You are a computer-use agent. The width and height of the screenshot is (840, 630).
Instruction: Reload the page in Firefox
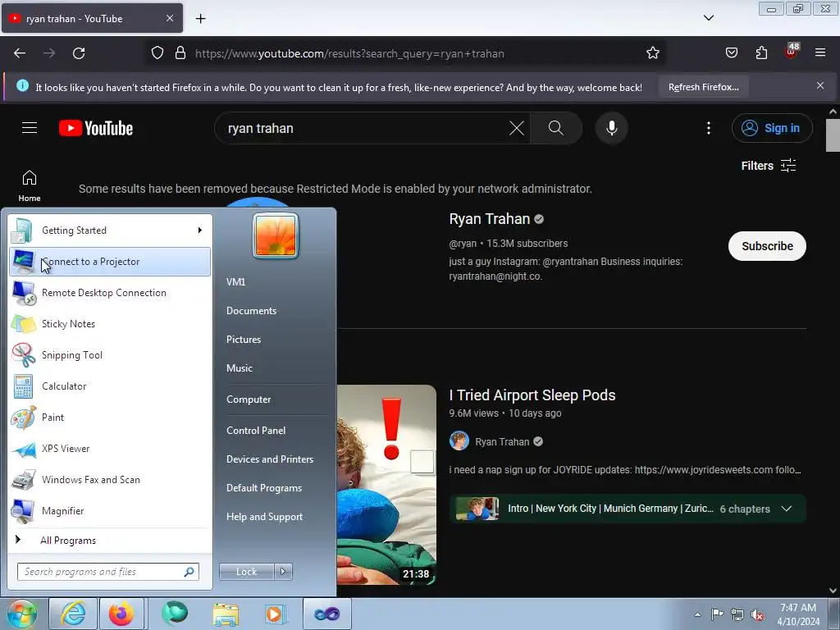(x=79, y=53)
